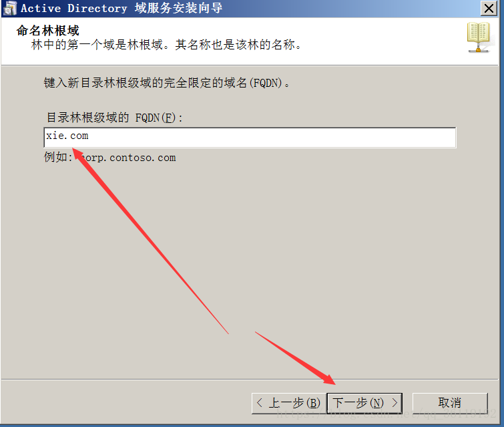Image resolution: width=504 pixels, height=427 pixels.
Task: Click the red arrowhead pointing at the FQDN field
Action: click(x=80, y=156)
